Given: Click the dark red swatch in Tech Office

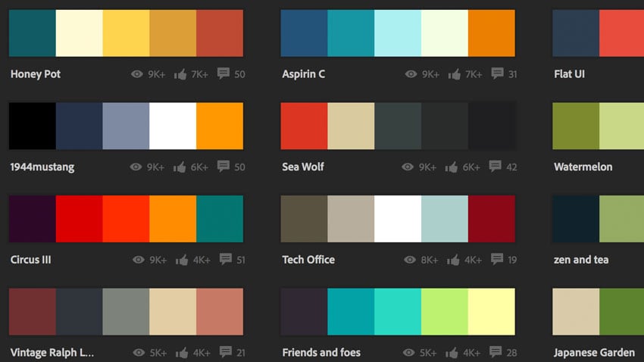Looking at the screenshot, I should (x=492, y=219).
